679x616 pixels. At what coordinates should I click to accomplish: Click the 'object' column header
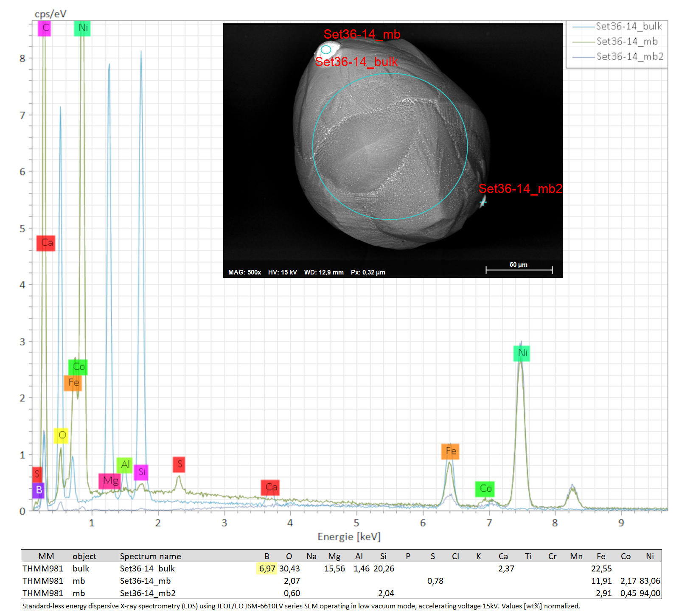click(84, 556)
